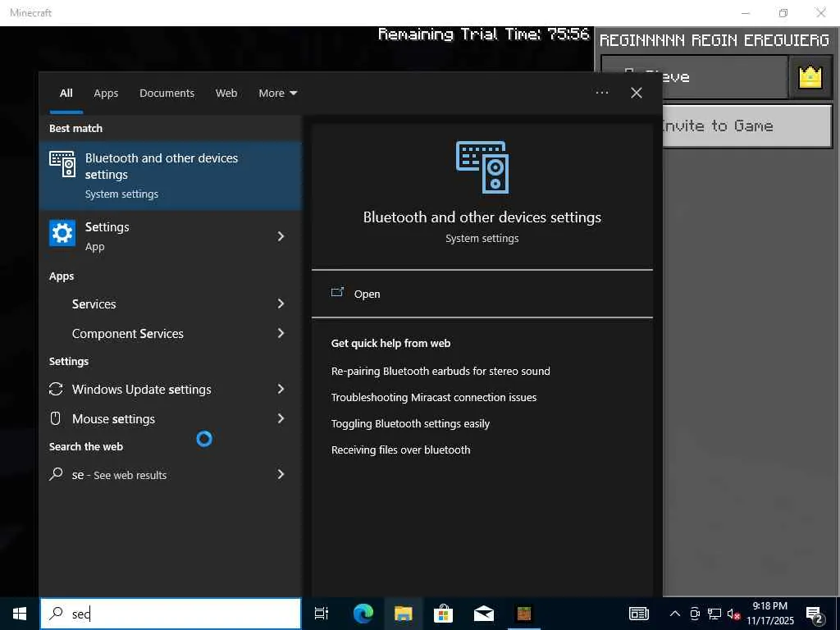The height and width of the screenshot is (630, 840).
Task: Open the Mail app from the taskbar
Action: point(484,614)
